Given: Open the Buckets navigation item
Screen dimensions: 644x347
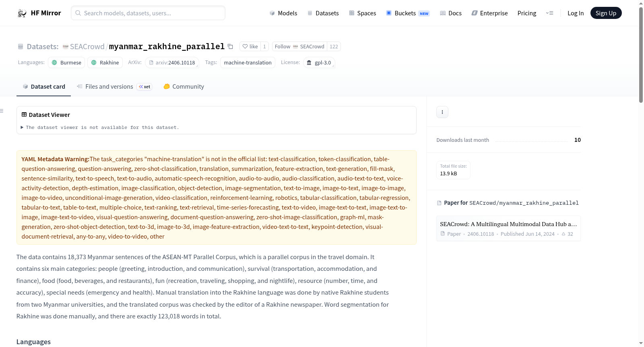Looking at the screenshot, I should point(408,13).
